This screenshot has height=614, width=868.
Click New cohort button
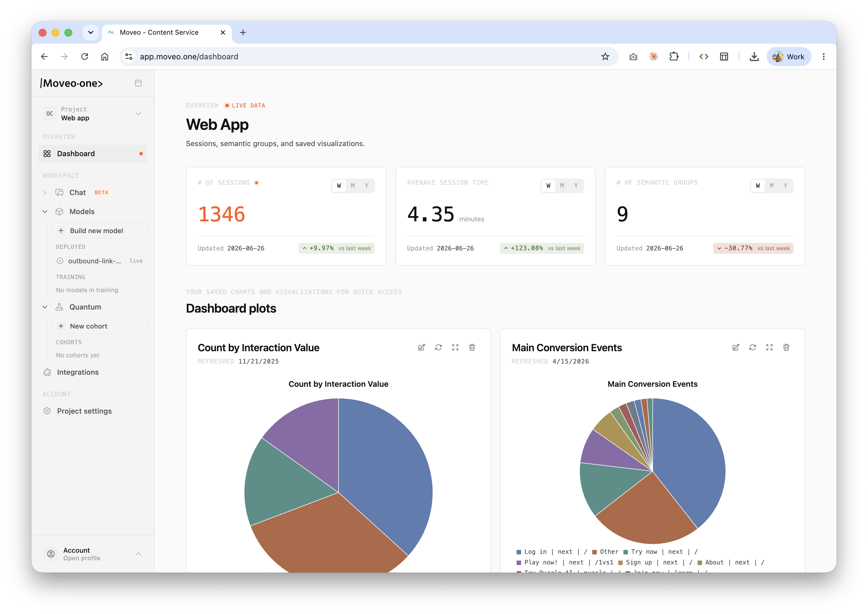click(x=99, y=326)
